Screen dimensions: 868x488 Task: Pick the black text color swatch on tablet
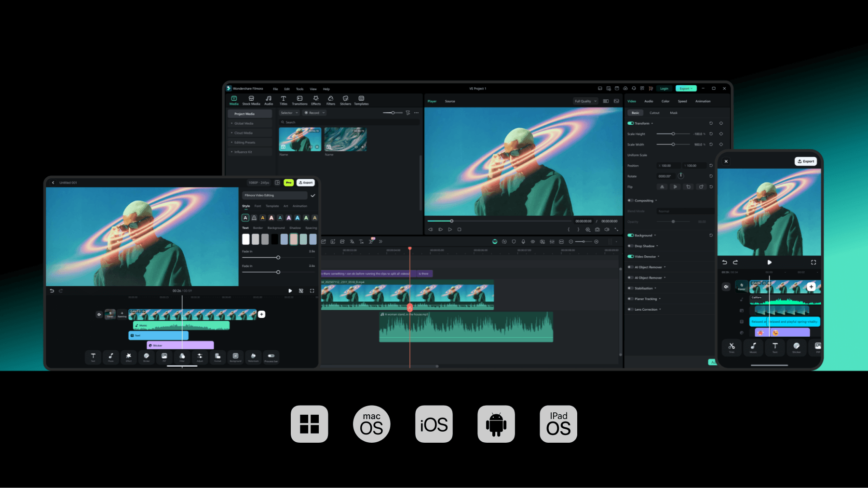pos(274,239)
